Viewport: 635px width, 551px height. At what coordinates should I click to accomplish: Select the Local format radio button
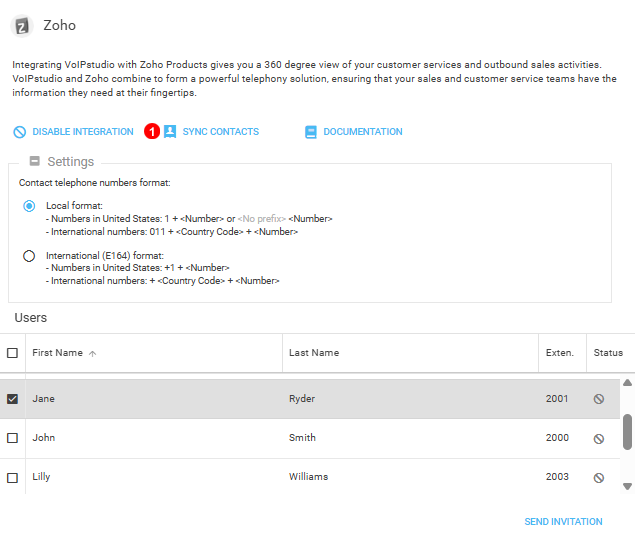(29, 206)
